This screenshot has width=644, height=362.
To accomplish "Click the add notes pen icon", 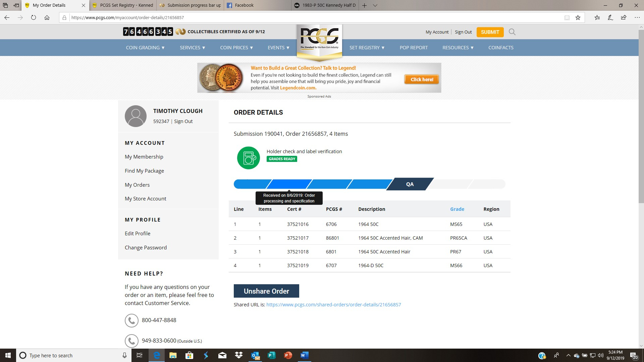I will pos(610,17).
